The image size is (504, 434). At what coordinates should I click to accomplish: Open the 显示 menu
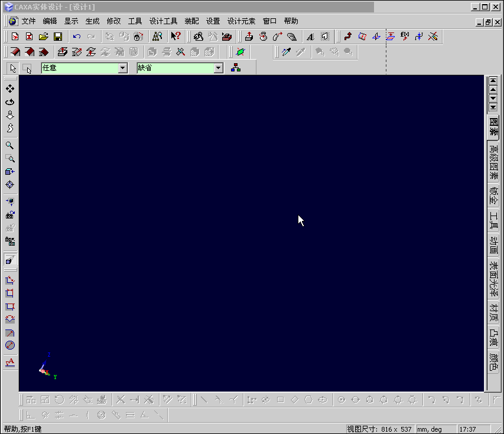point(71,21)
